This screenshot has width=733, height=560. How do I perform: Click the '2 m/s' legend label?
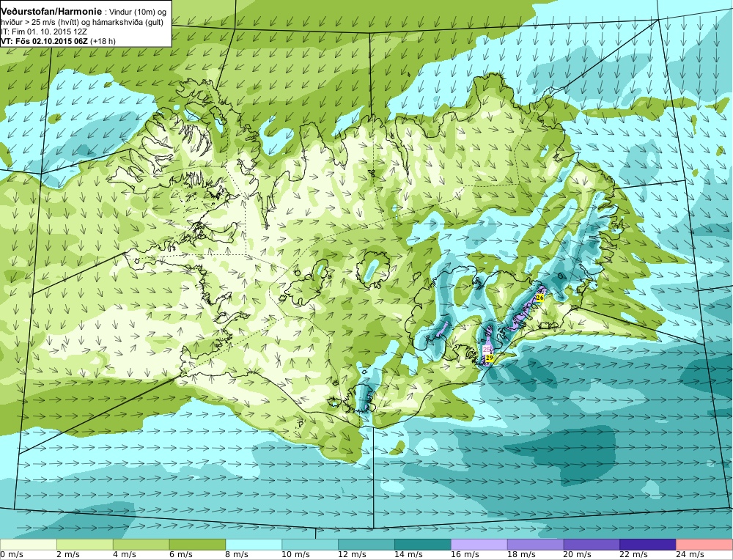68,555
